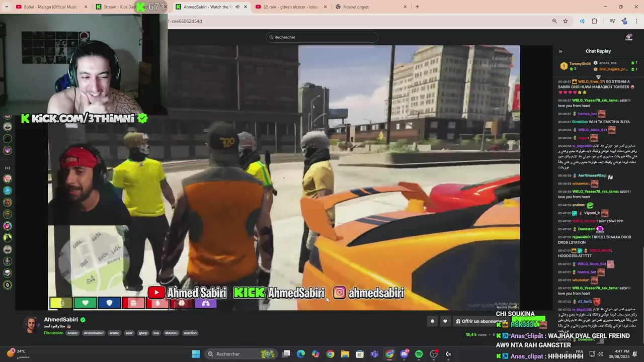Open the weather widget showing 34°C

(18, 353)
